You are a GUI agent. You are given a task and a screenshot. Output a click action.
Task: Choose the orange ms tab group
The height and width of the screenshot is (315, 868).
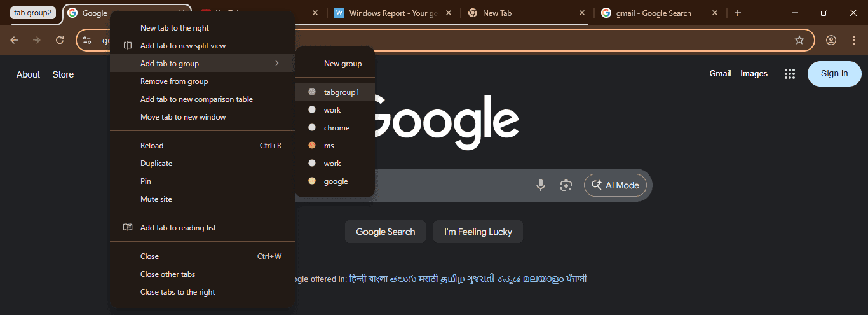[x=329, y=146]
